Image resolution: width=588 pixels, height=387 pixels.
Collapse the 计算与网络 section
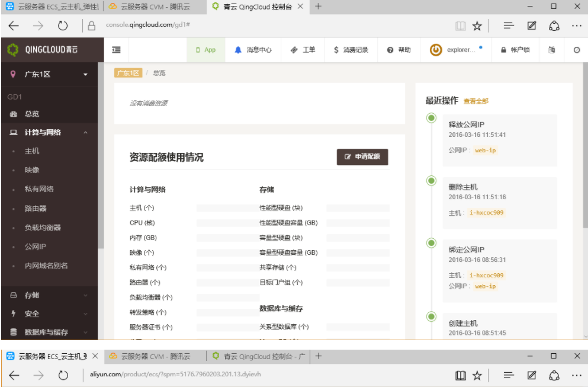(x=49, y=133)
